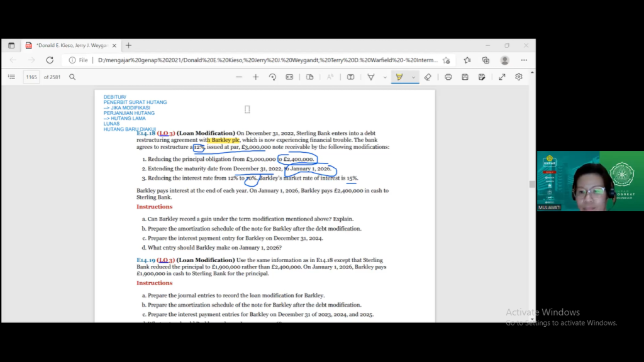Select the Donald E. Kieso PDF tab
This screenshot has width=644, height=362.
point(70,45)
